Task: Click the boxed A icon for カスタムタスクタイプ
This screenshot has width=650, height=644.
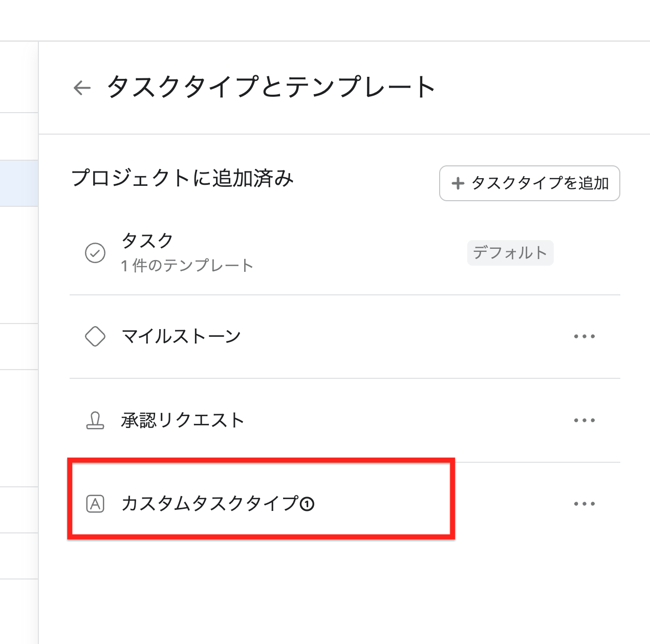Action: coord(95,504)
